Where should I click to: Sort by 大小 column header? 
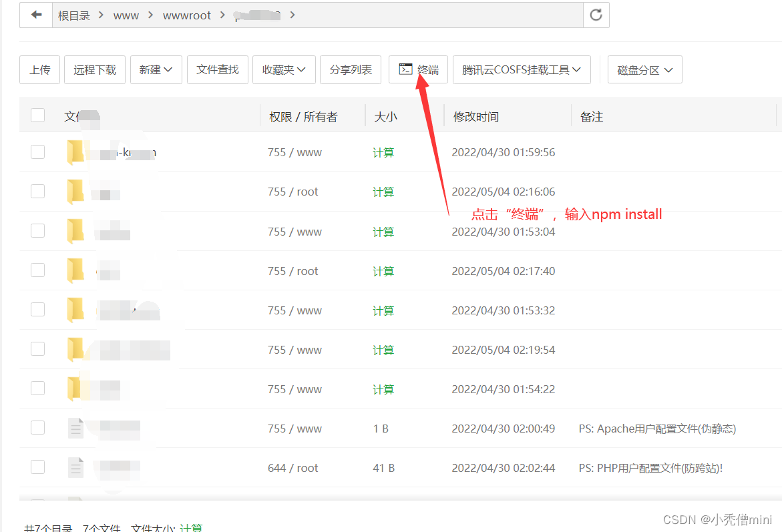point(385,117)
